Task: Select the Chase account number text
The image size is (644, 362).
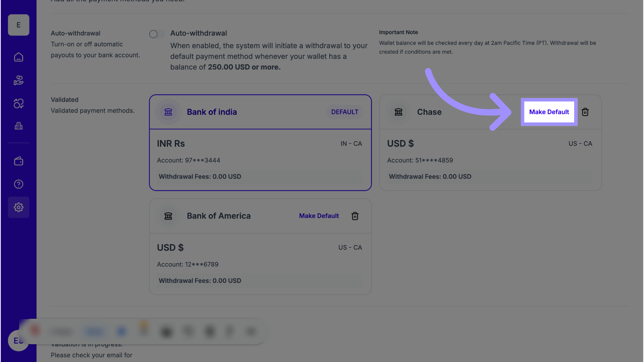Action: point(420,160)
